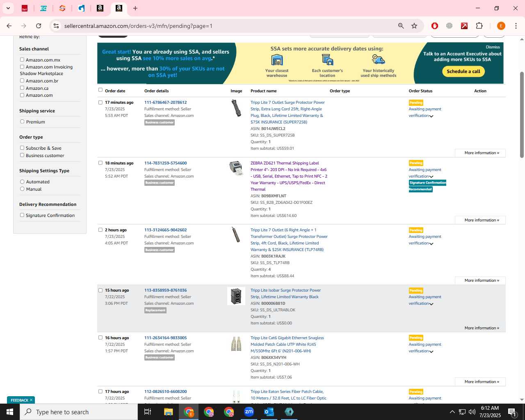
Task: Dismiss the SSA banner
Action: pos(493,47)
